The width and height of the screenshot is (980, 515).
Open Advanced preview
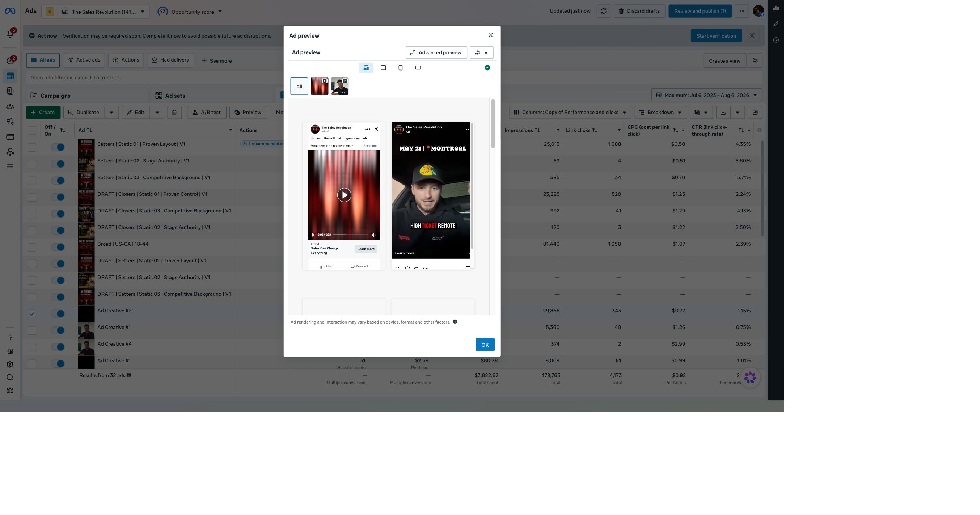(x=436, y=52)
